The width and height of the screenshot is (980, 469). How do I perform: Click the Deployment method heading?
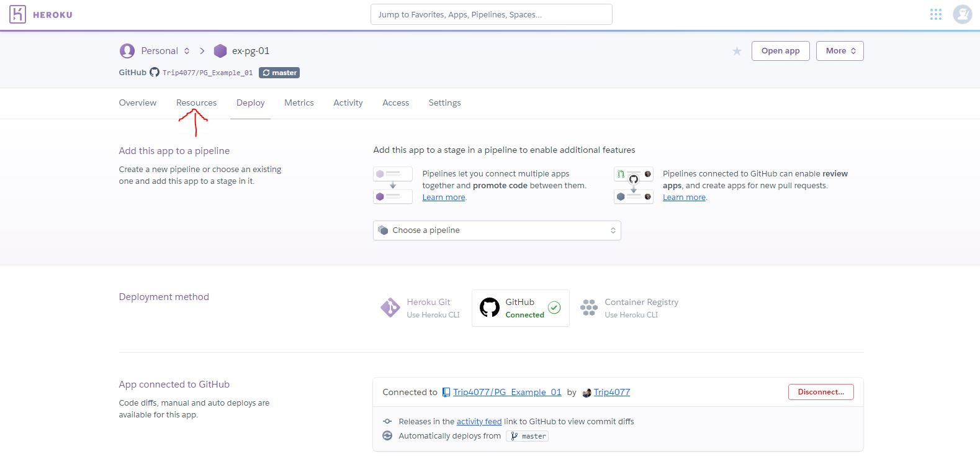[x=164, y=297]
